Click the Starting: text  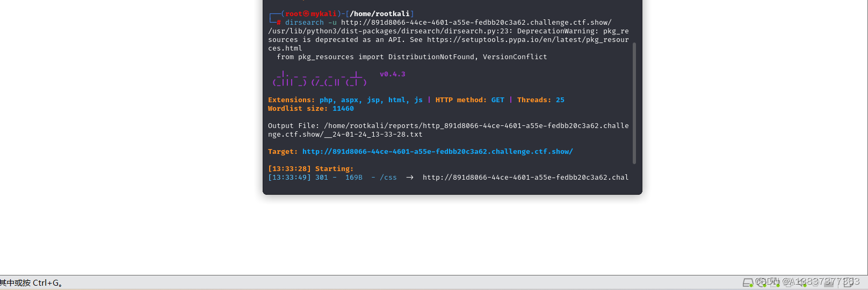[335, 168]
